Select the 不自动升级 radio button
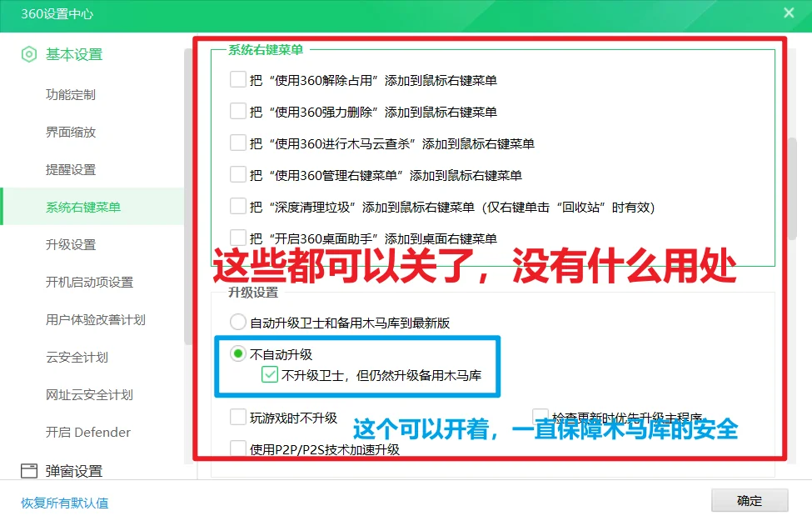The image size is (812, 521). [x=237, y=353]
